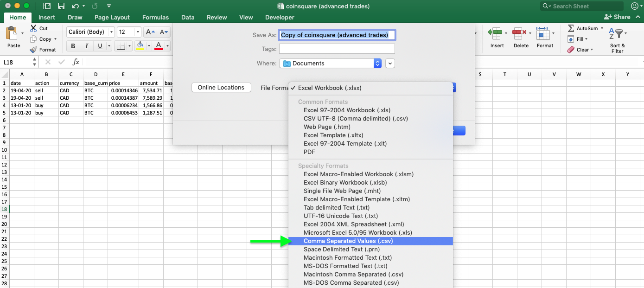The height and width of the screenshot is (288, 644).
Task: Click cell containing price 0.00014346
Action: click(123, 90)
